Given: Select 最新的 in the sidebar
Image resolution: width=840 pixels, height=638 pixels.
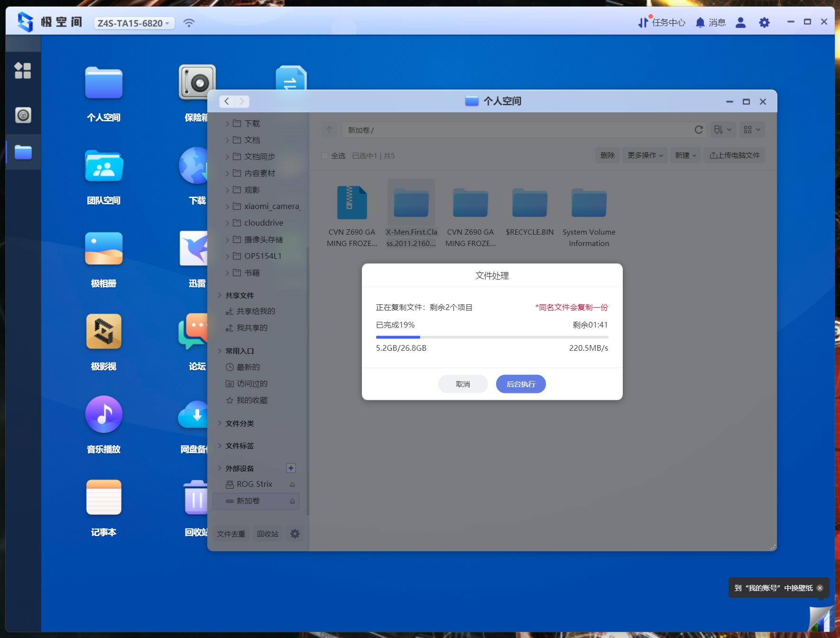Looking at the screenshot, I should [248, 367].
